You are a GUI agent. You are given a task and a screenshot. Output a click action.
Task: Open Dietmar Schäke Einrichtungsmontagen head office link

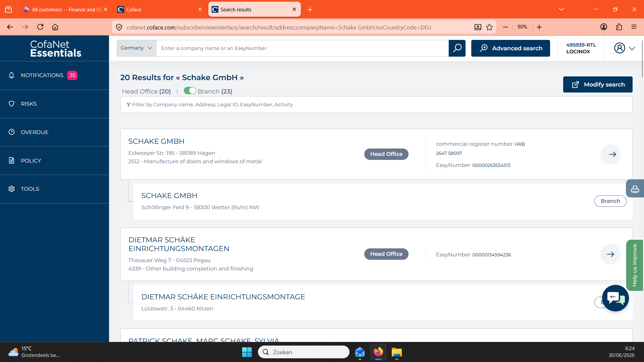click(x=179, y=244)
